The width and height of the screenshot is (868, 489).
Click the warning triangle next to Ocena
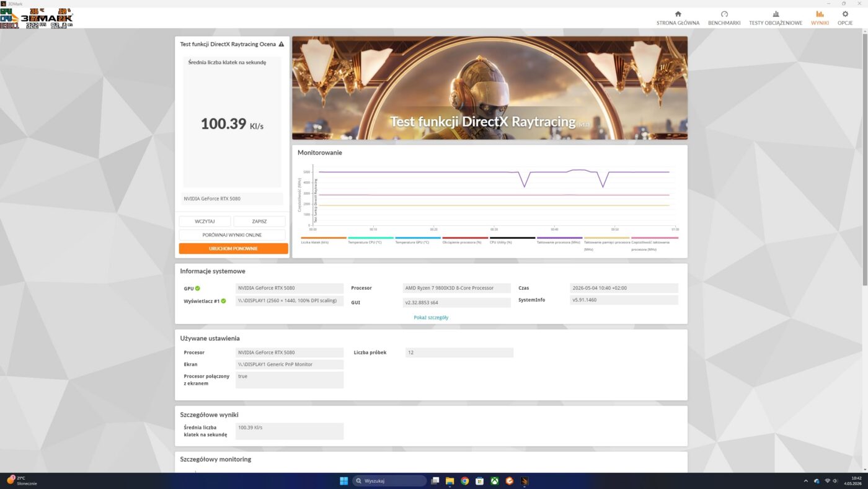coord(281,44)
